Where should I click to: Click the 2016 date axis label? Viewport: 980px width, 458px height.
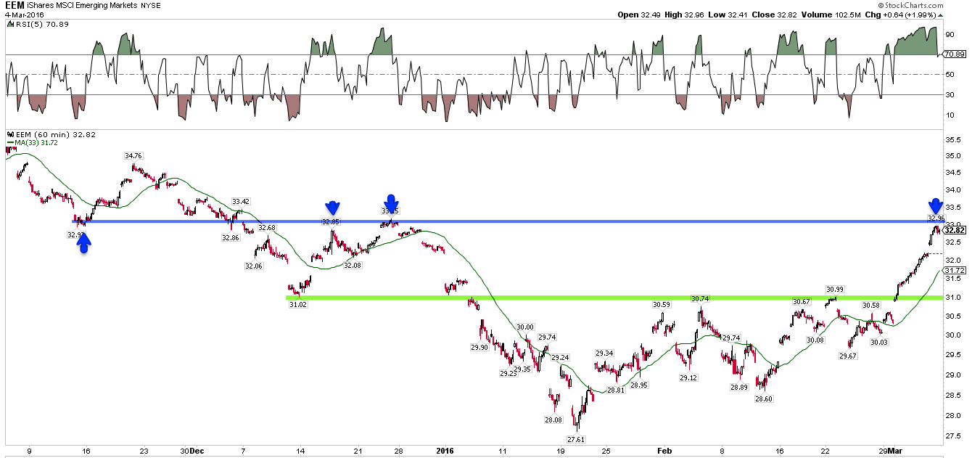point(446,451)
